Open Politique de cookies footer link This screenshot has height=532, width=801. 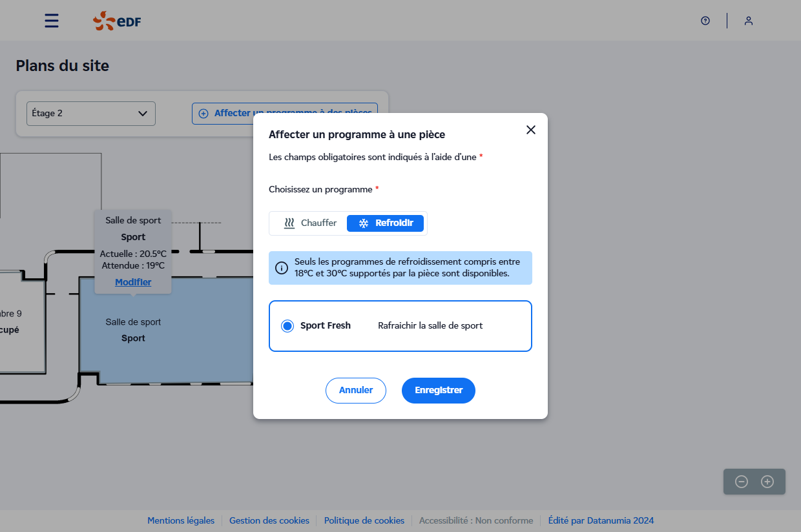pos(364,520)
